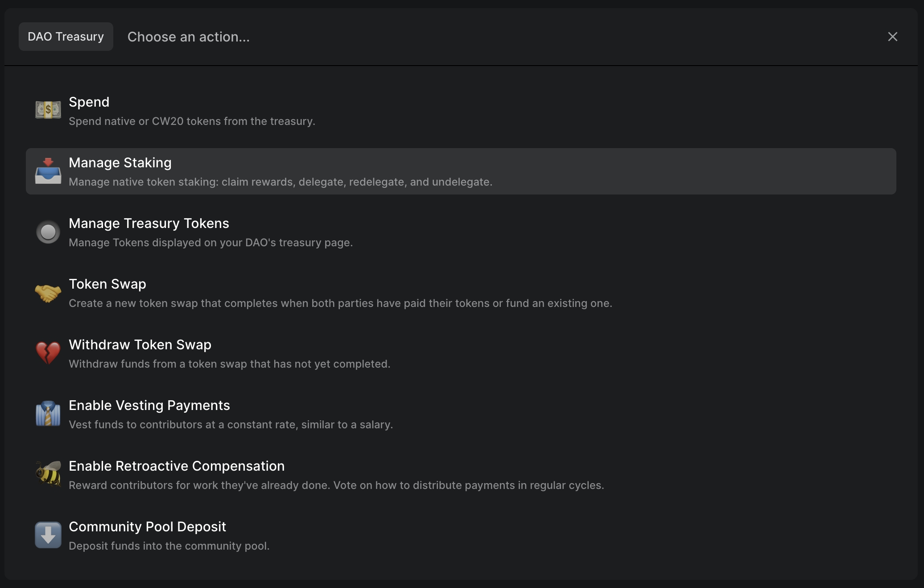Select Withdraw Token Swap option

click(x=140, y=345)
